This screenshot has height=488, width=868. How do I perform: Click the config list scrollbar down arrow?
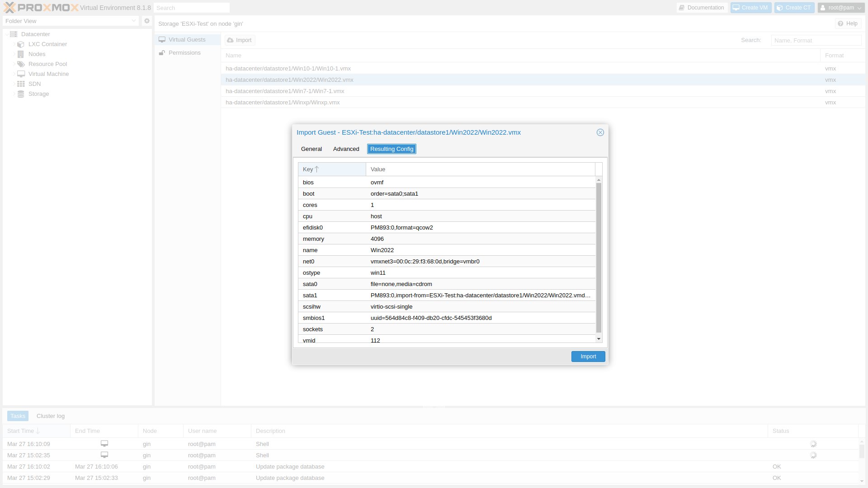pos(599,339)
